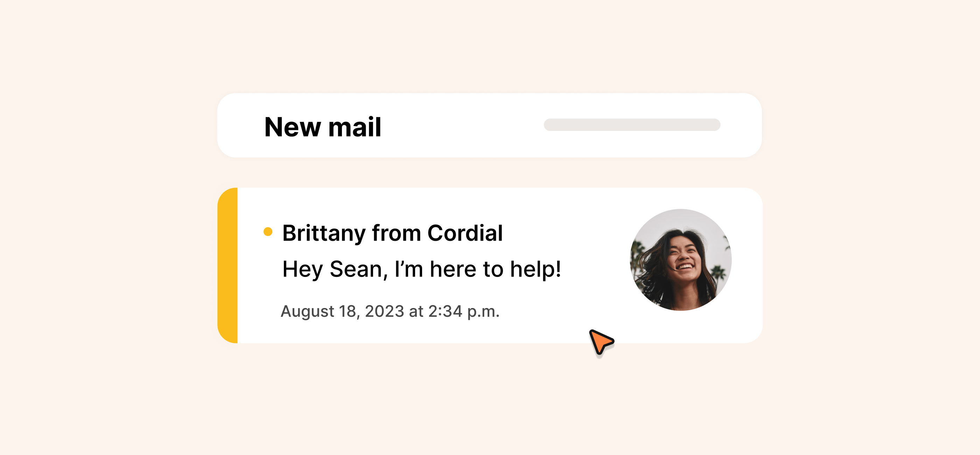Click the yellow unread dot beside Brittany

[268, 231]
